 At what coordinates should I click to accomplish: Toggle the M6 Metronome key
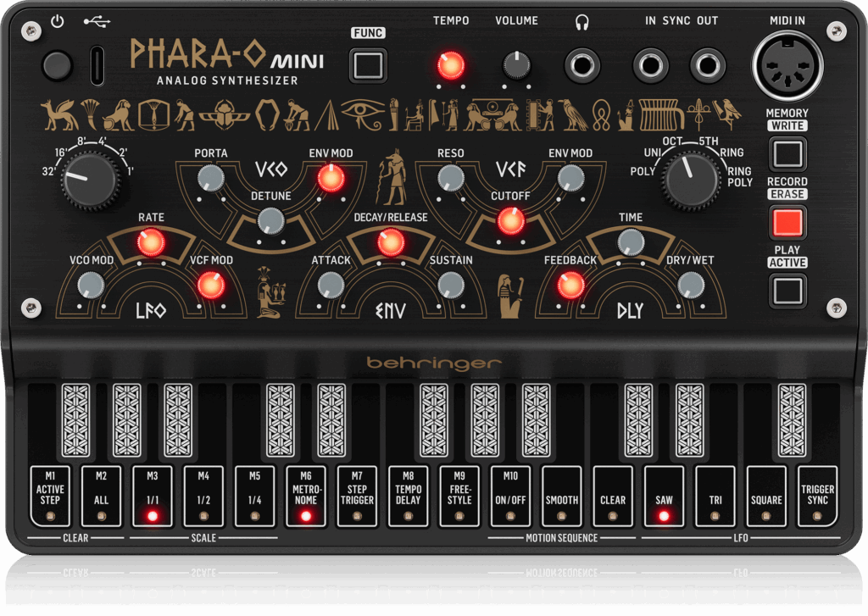[x=306, y=496]
